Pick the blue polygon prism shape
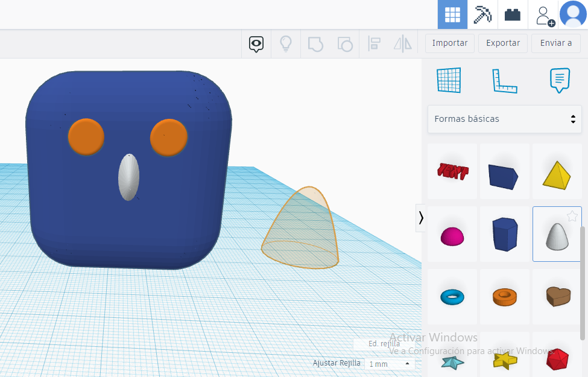The width and height of the screenshot is (588, 377). (x=504, y=234)
